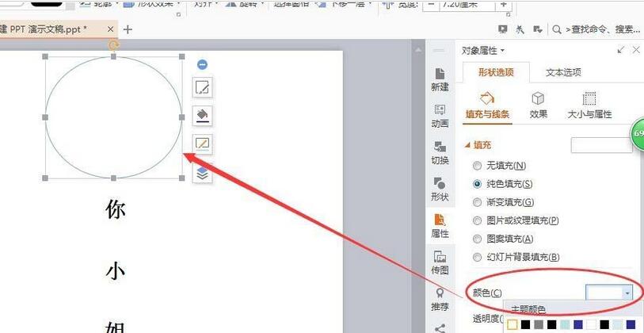Switch to the 效果 effects tab
The height and width of the screenshot is (333, 644).
click(538, 105)
